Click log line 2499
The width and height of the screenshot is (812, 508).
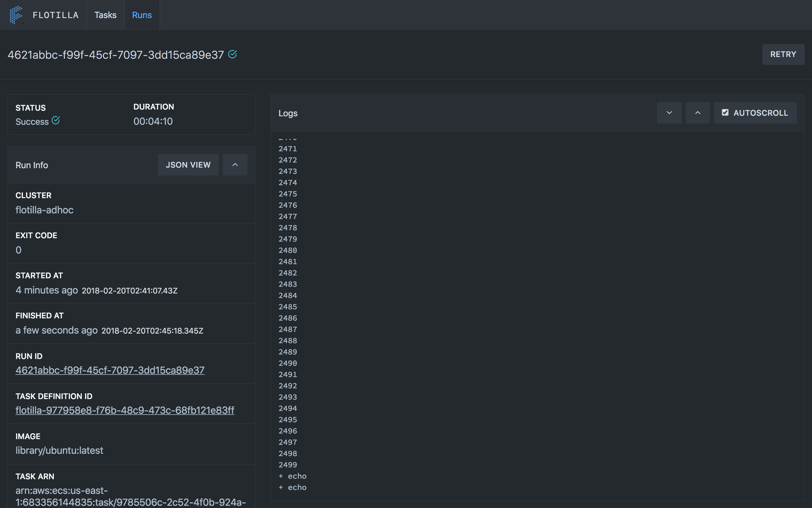point(288,465)
